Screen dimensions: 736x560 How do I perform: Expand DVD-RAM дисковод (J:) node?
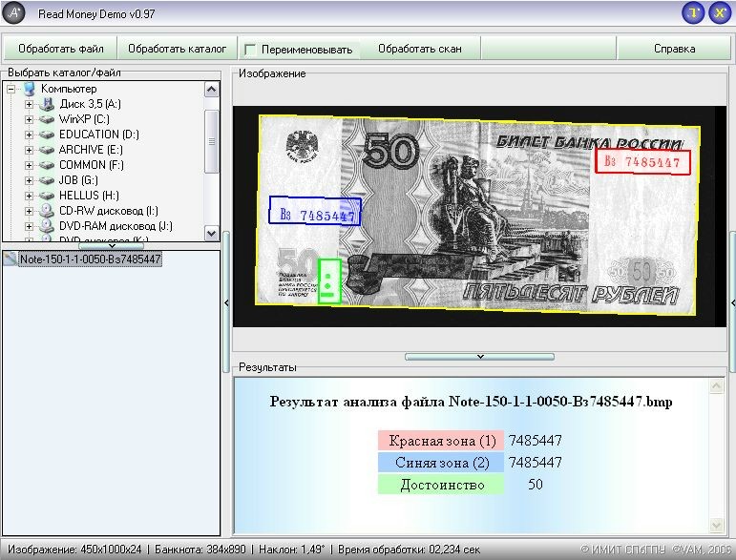click(x=29, y=226)
